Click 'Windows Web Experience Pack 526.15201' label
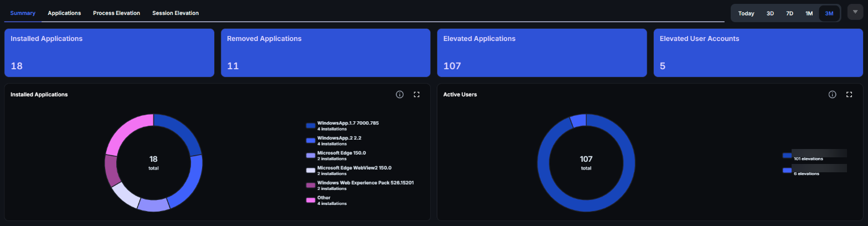868x226 pixels. 365,182
